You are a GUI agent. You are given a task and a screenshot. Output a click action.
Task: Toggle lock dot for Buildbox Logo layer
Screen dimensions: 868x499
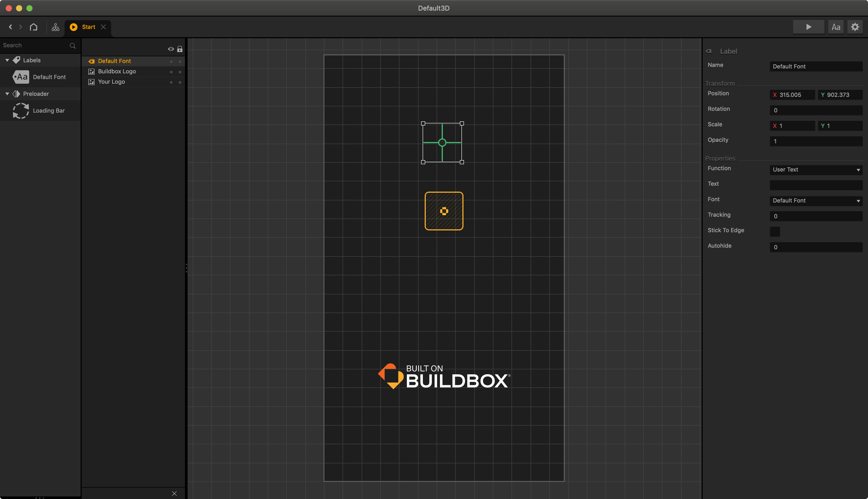click(180, 72)
